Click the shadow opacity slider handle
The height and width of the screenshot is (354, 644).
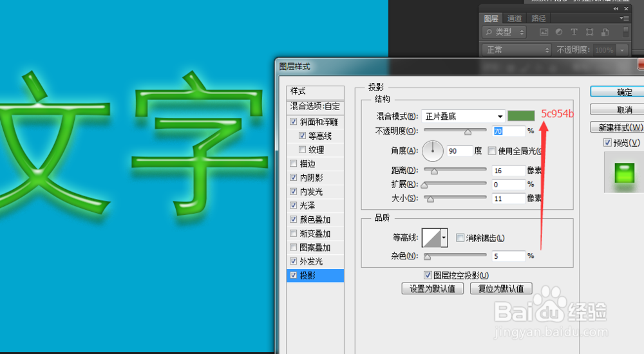468,132
